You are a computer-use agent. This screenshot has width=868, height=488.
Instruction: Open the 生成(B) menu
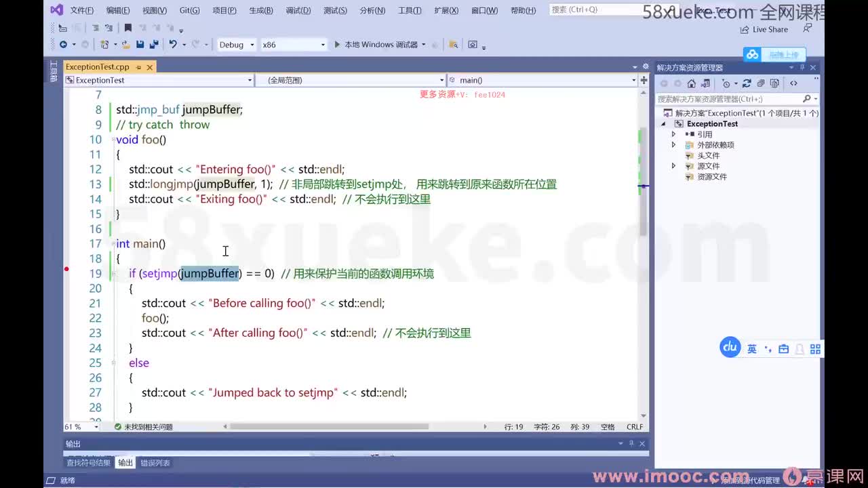click(x=260, y=10)
